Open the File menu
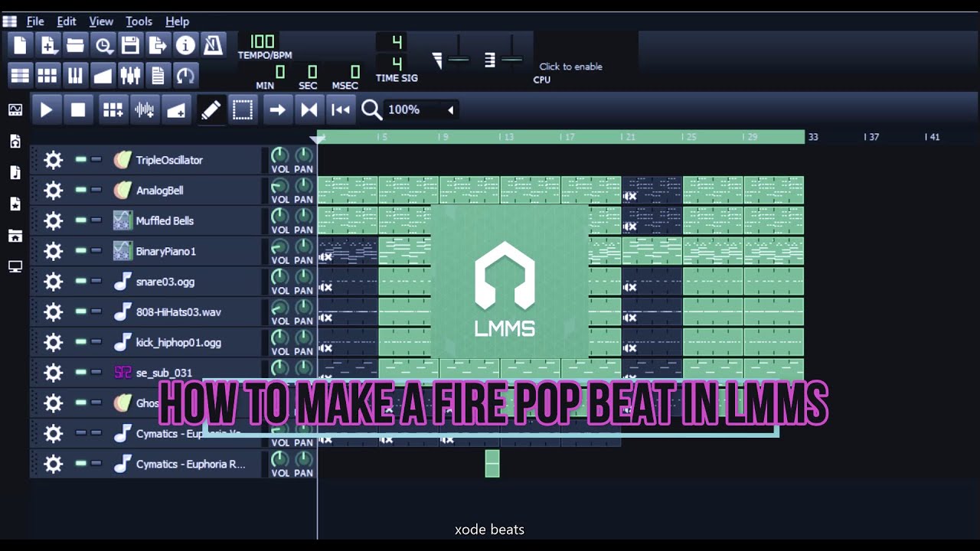The width and height of the screenshot is (980, 551). [35, 21]
